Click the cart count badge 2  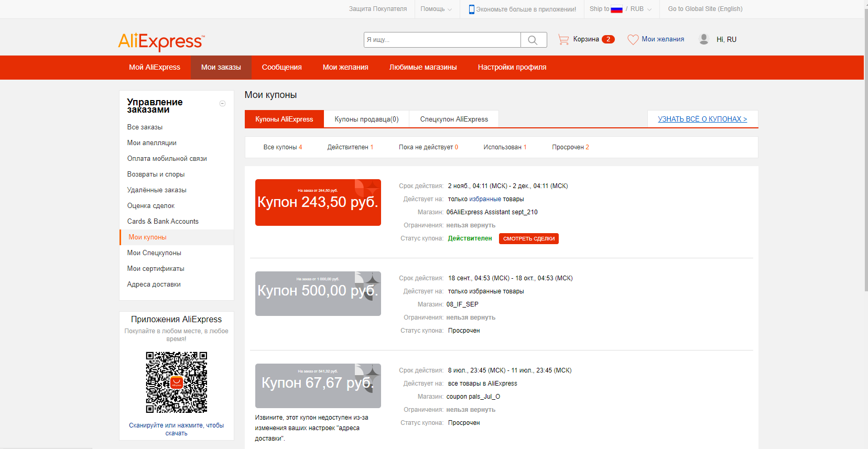click(608, 39)
